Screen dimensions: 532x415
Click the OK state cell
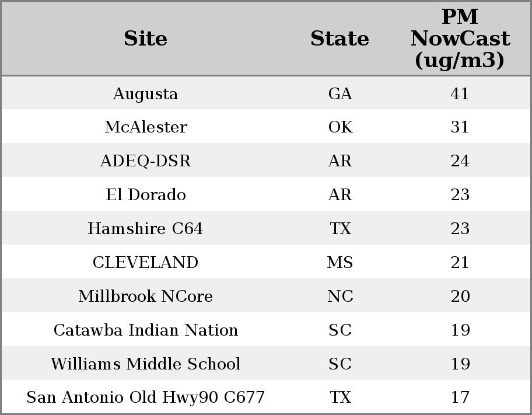coord(340,127)
